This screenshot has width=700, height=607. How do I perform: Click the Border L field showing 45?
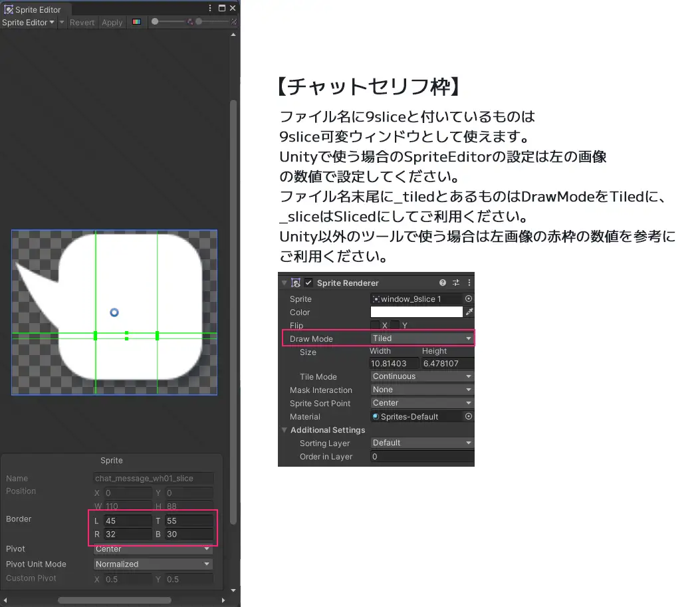(126, 521)
